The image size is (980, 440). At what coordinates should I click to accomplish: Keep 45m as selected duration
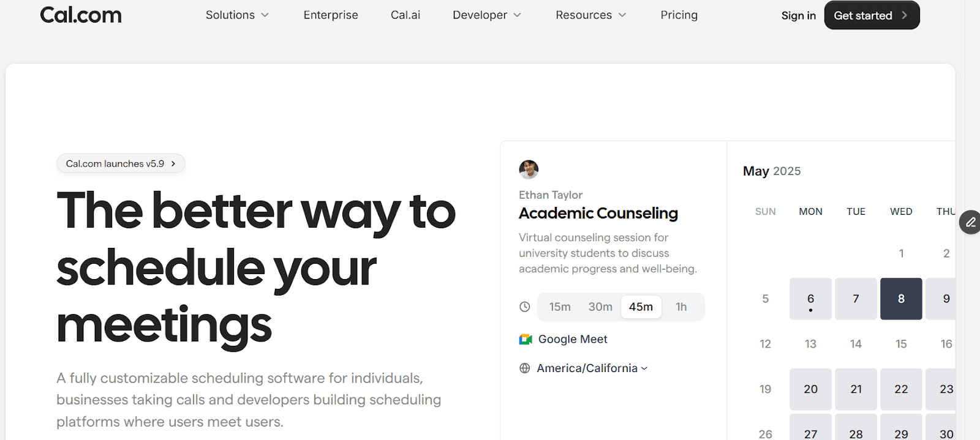[641, 307]
